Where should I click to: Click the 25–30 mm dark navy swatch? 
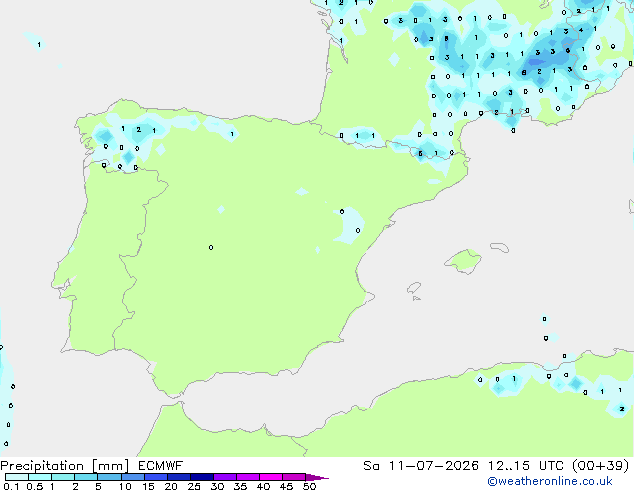tap(202, 477)
